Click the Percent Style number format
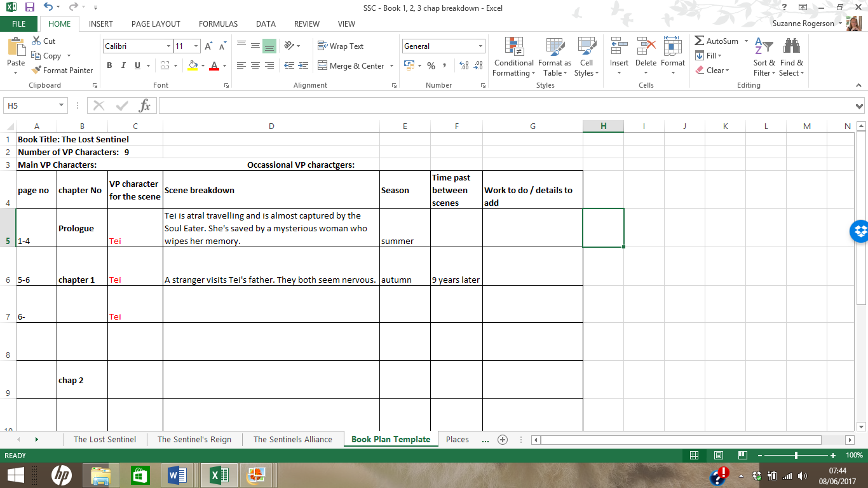 [x=431, y=65]
